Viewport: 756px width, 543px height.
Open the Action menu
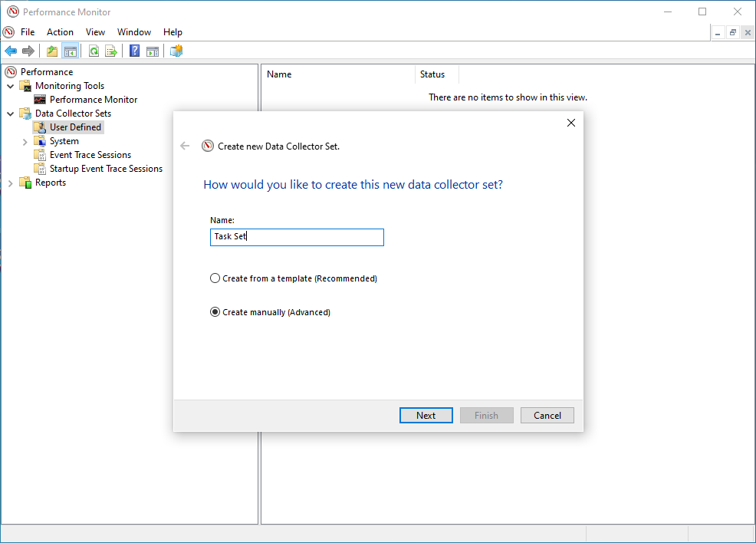click(60, 31)
